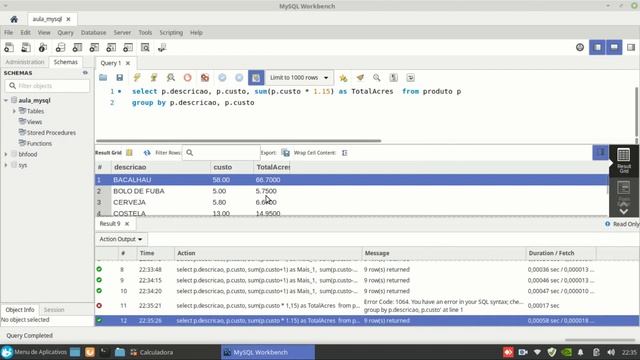Rollback transaction icon in query toolbar

239,78
